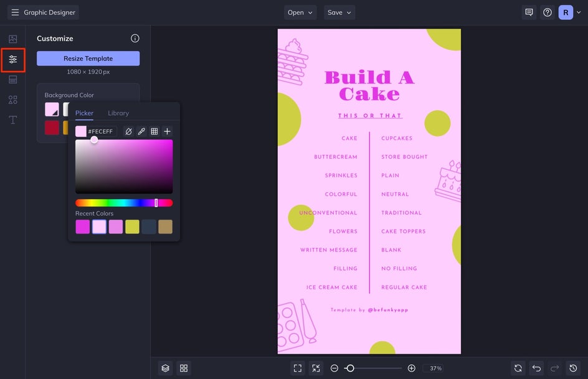Select the REGULAR CAKE text
Image resolution: width=588 pixels, height=379 pixels.
404,288
